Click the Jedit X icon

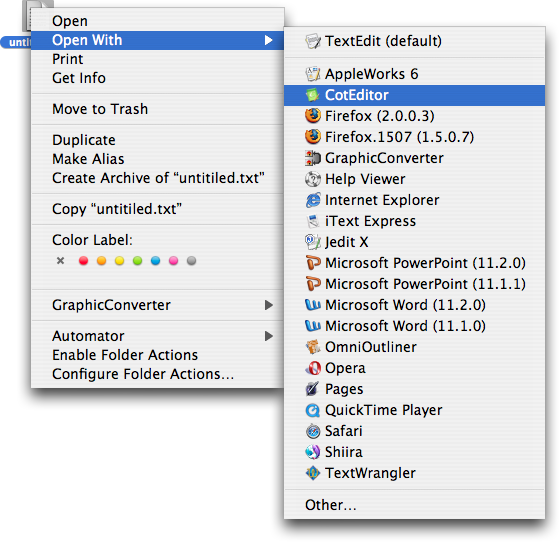click(313, 242)
